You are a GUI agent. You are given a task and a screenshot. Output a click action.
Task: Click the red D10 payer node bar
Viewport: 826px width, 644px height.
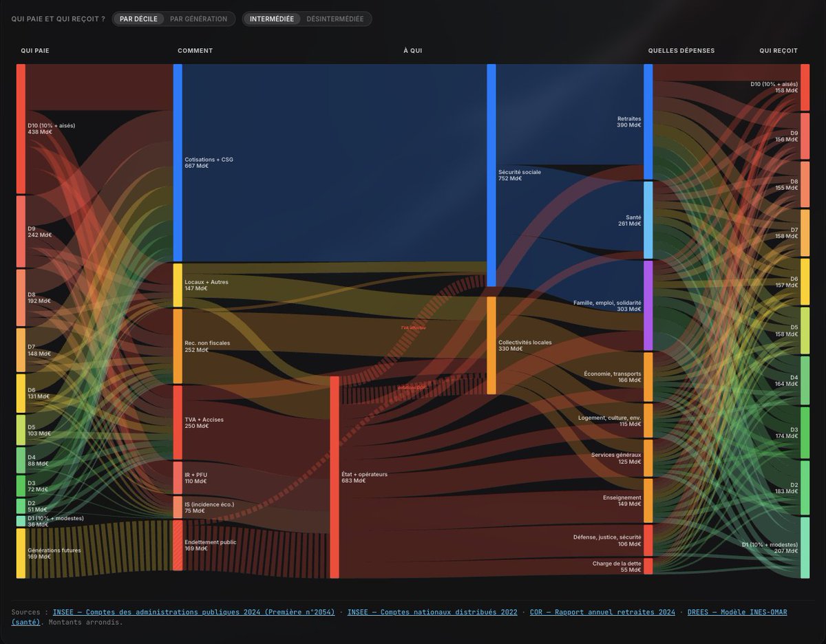(21, 129)
